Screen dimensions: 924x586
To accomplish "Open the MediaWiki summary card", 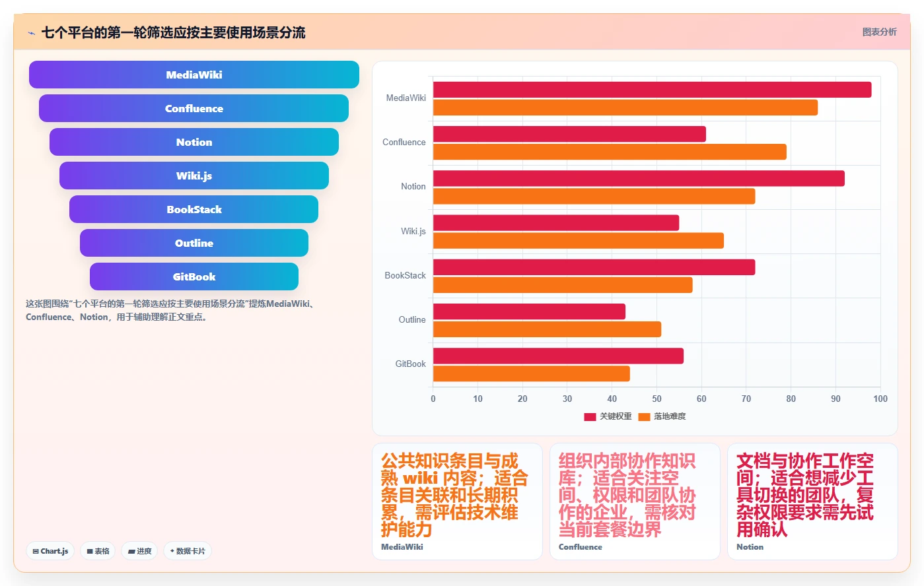I will [457, 502].
